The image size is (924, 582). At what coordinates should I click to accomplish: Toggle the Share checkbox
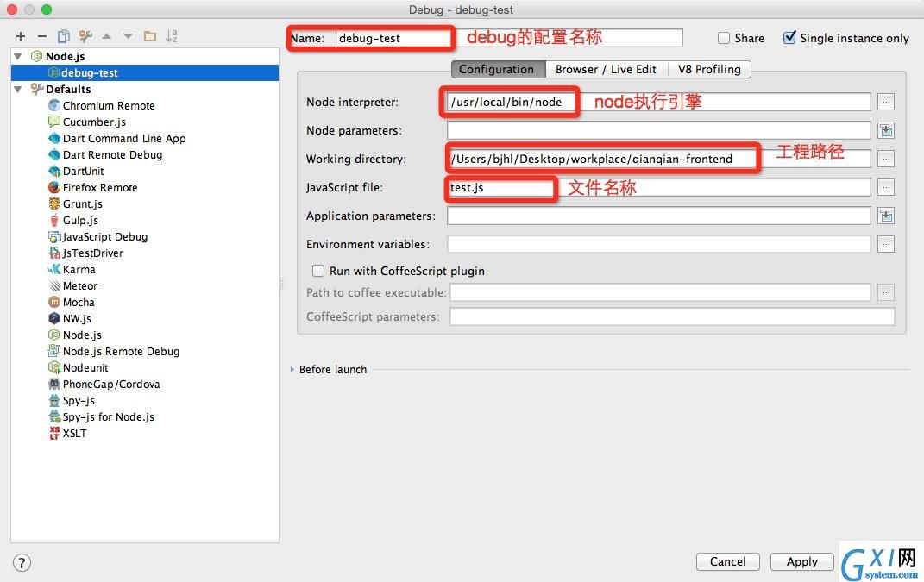tap(724, 38)
